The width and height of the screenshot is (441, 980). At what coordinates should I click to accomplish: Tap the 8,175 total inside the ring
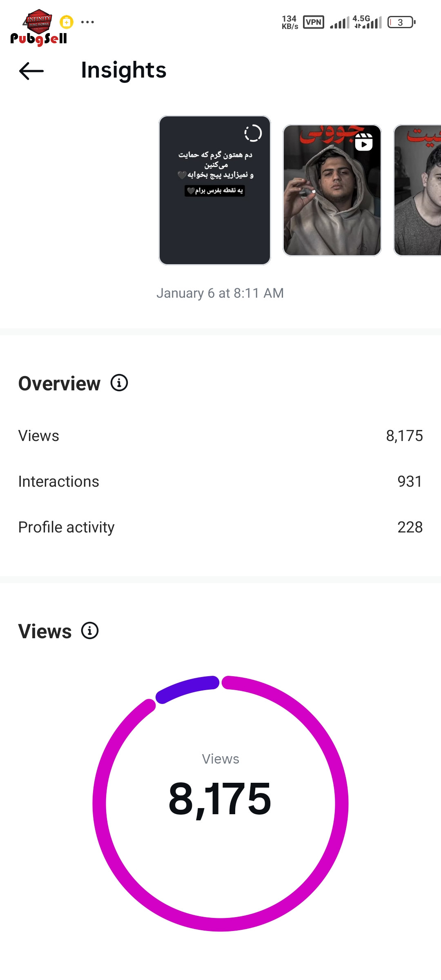coord(220,799)
